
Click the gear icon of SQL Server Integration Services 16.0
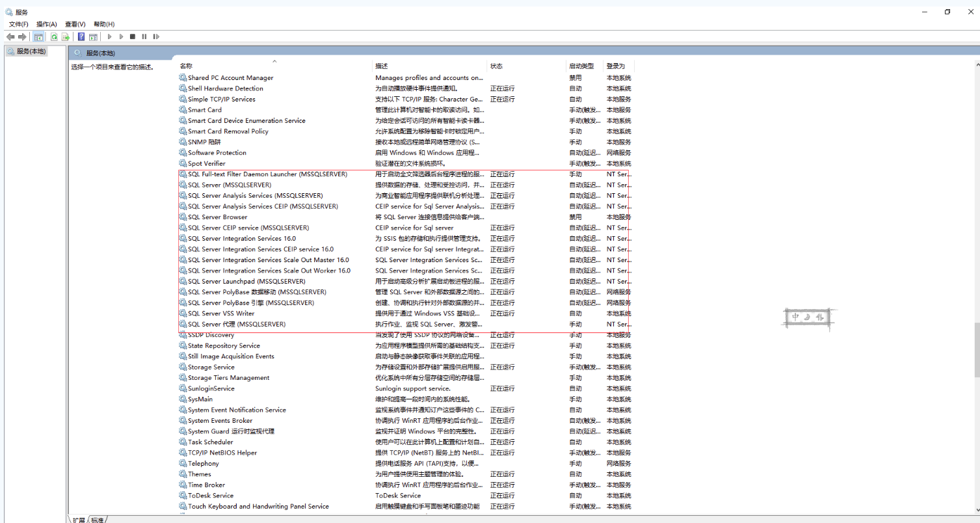tap(183, 239)
